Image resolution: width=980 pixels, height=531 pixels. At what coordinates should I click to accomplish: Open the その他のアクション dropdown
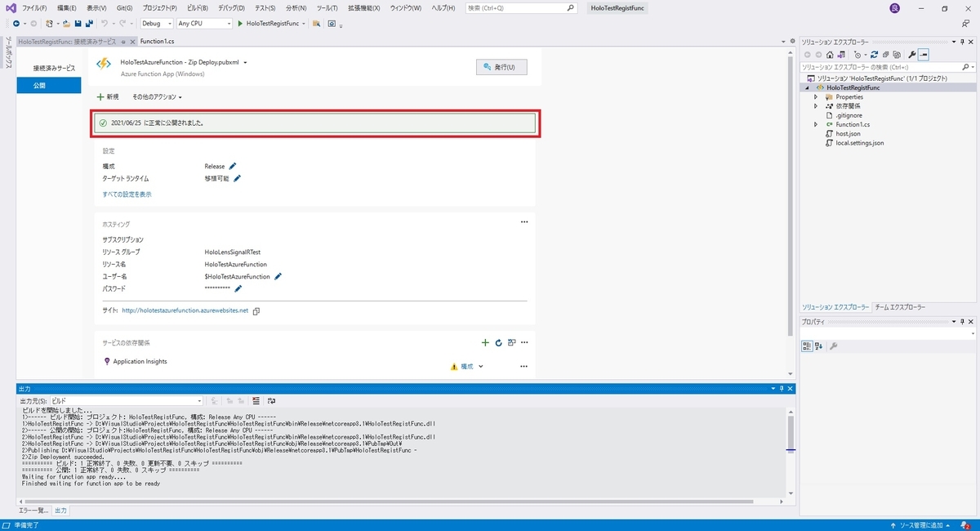(x=157, y=96)
